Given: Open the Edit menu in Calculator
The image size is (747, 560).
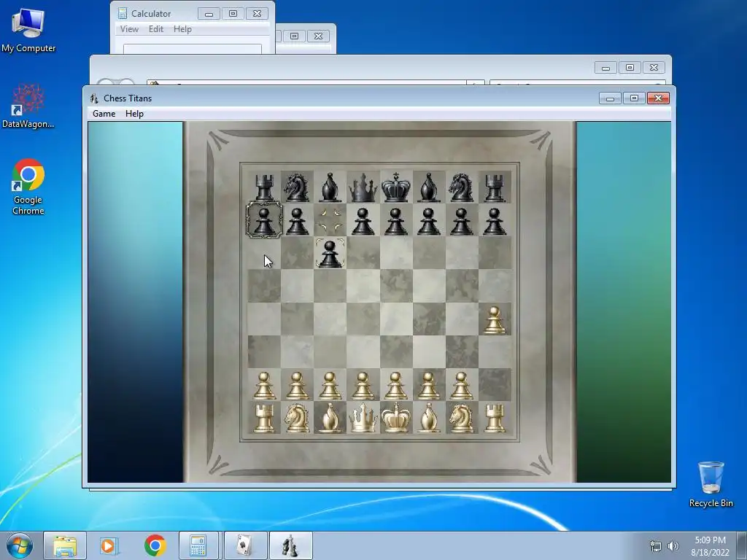Looking at the screenshot, I should pyautogui.click(x=156, y=29).
